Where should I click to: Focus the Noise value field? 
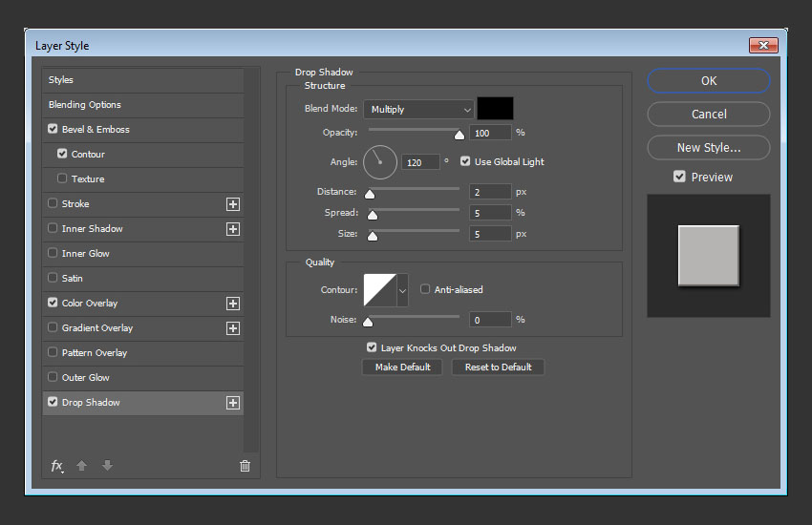coord(490,320)
